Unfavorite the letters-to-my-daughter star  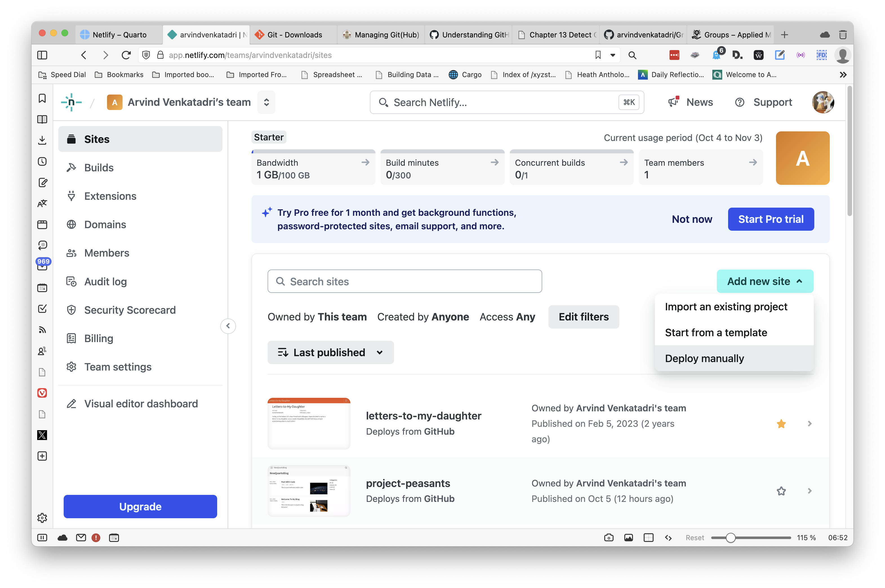[781, 424]
